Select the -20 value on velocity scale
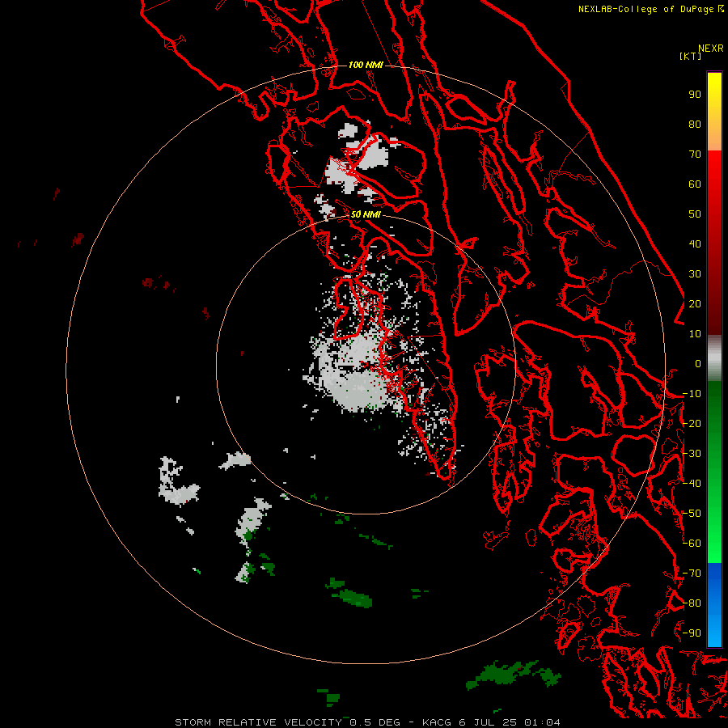Screen dimensions: 728x728 point(692,424)
